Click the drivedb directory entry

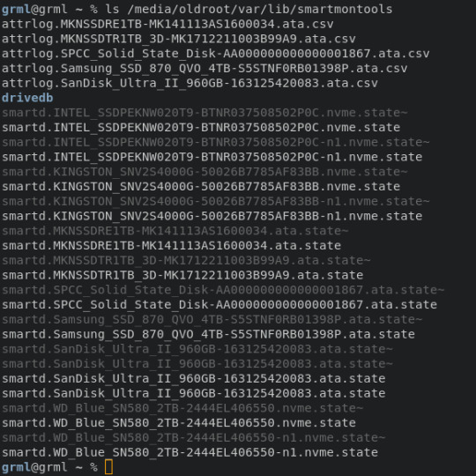point(27,98)
